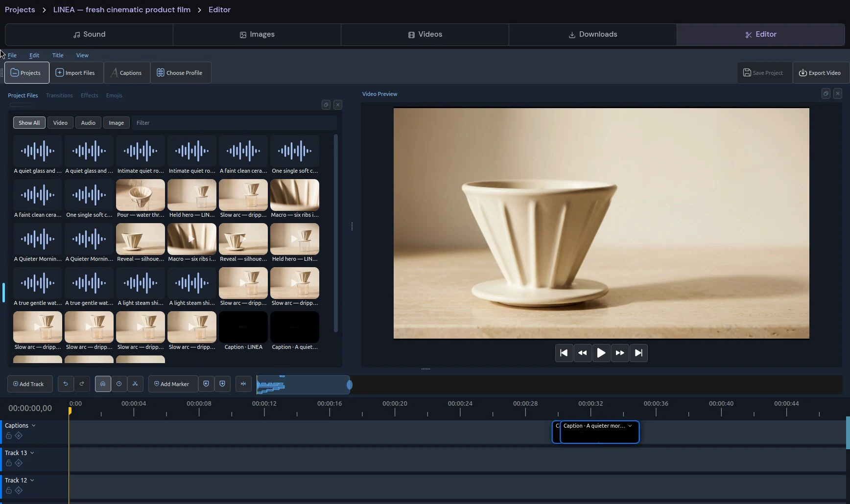Redo the last timeline action
The image size is (850, 504).
pos(82,384)
